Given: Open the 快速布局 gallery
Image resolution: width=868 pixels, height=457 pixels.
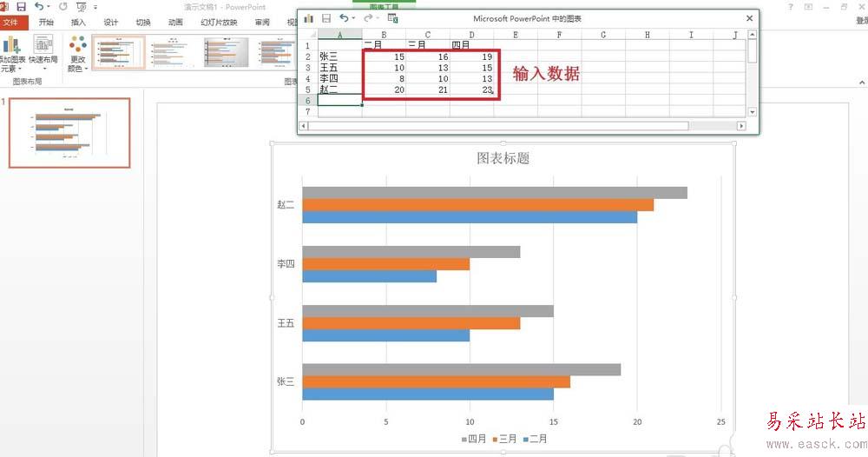Looking at the screenshot, I should coord(43,53).
